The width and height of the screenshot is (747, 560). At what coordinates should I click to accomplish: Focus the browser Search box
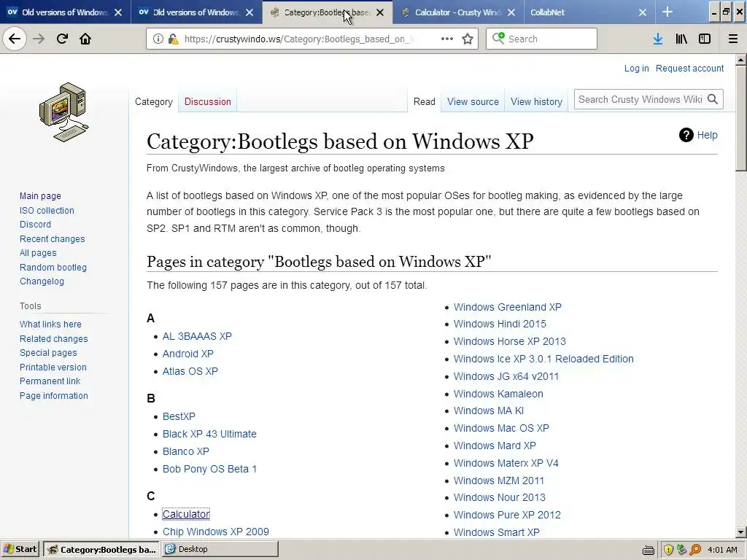coord(541,39)
